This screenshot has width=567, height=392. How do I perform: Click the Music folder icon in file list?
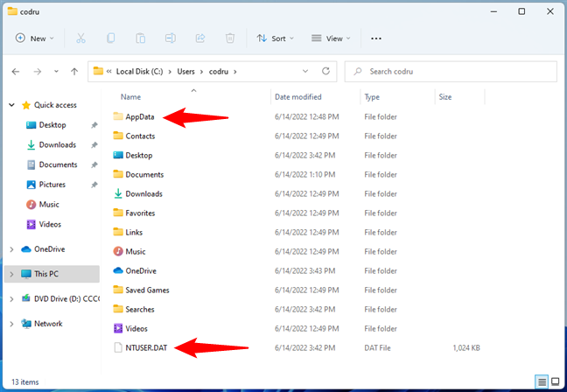118,251
